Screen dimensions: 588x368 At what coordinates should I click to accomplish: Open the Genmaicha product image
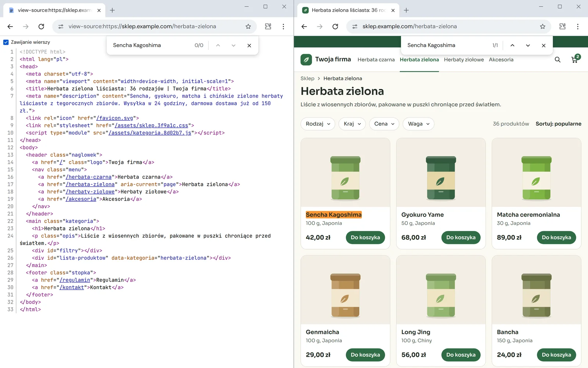pos(345,290)
